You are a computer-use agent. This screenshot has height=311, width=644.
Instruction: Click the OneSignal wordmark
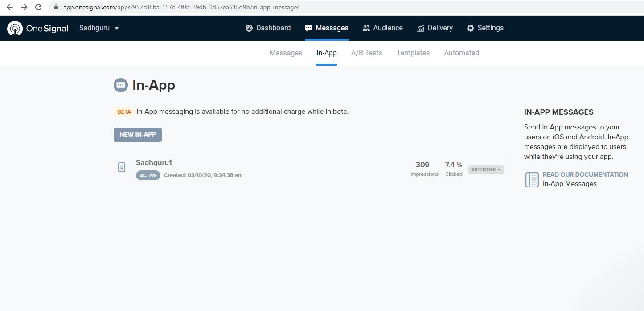coord(48,29)
